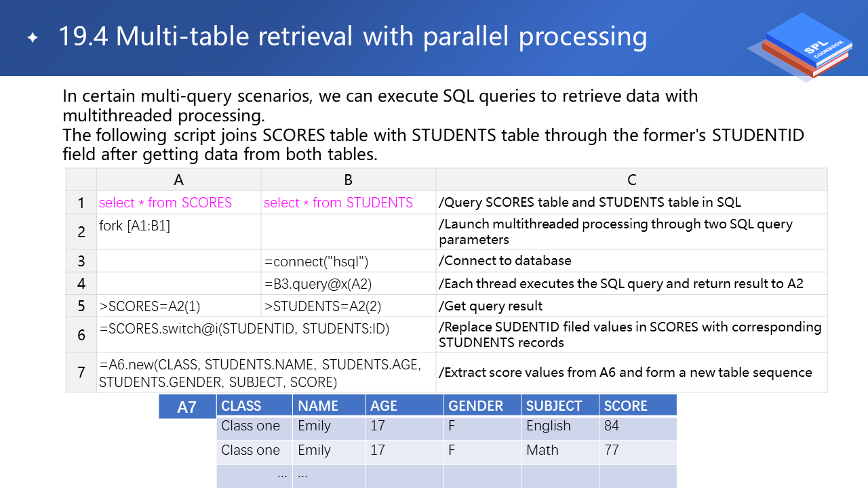Click column header A of script grid
The height and width of the screenshot is (488, 868).
click(179, 180)
